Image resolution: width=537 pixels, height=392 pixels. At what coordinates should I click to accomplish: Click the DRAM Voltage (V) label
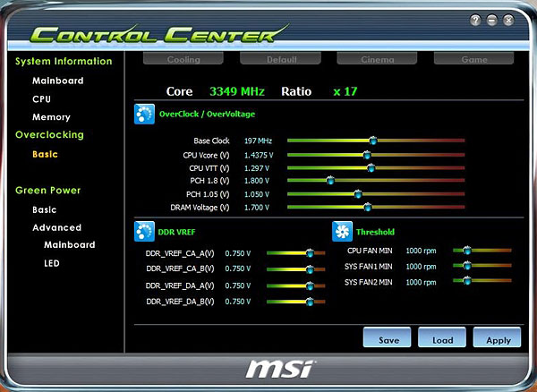(x=200, y=208)
